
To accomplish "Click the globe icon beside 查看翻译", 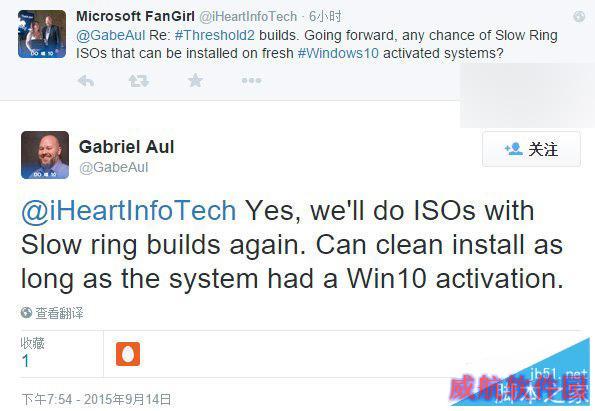I will coord(26,313).
